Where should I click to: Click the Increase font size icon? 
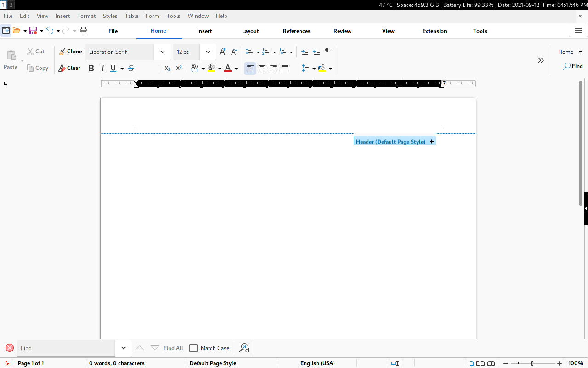point(223,52)
